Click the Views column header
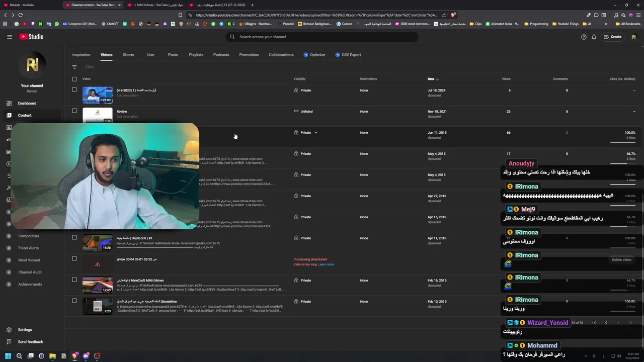This screenshot has height=362, width=644. [506, 79]
